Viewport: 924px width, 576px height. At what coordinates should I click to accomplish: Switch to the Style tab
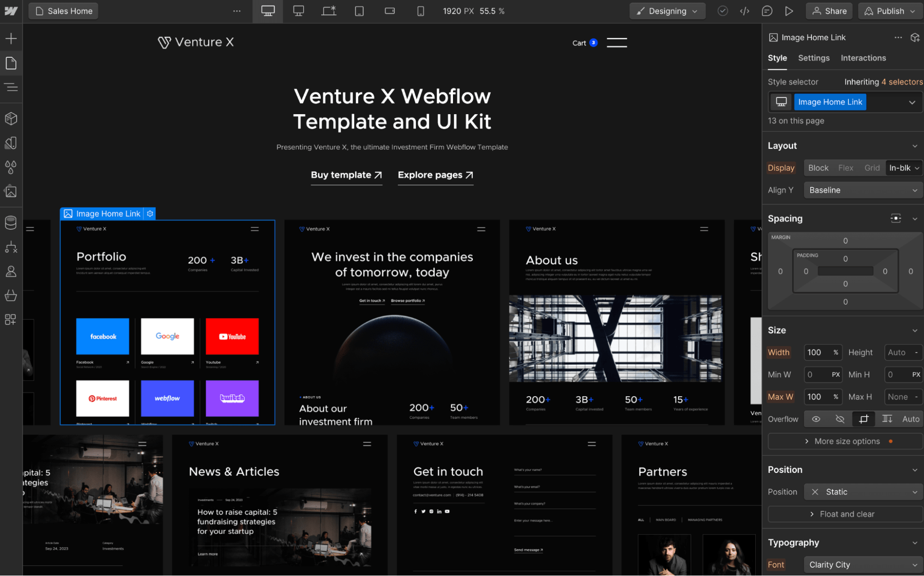tap(777, 58)
